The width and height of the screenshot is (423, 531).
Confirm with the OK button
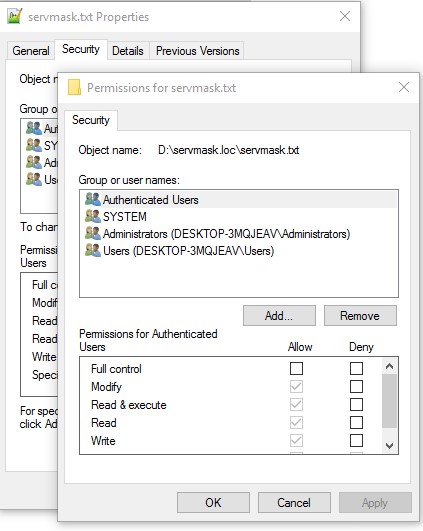click(213, 503)
